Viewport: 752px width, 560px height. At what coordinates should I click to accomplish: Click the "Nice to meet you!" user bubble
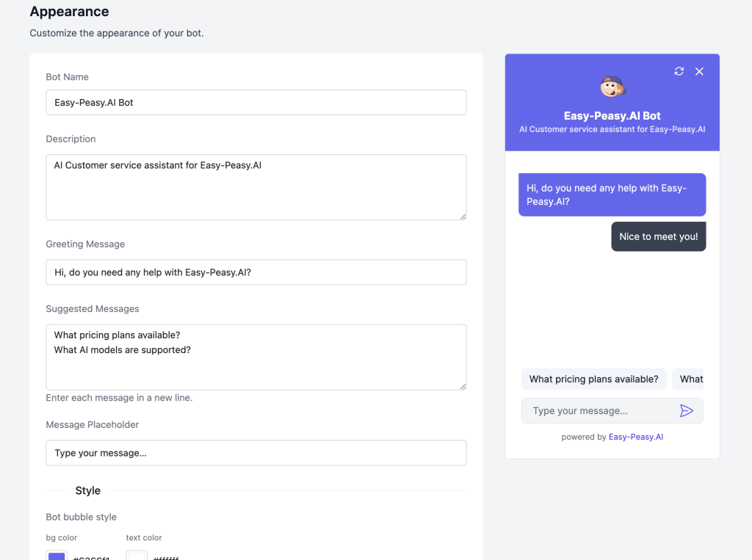(658, 237)
